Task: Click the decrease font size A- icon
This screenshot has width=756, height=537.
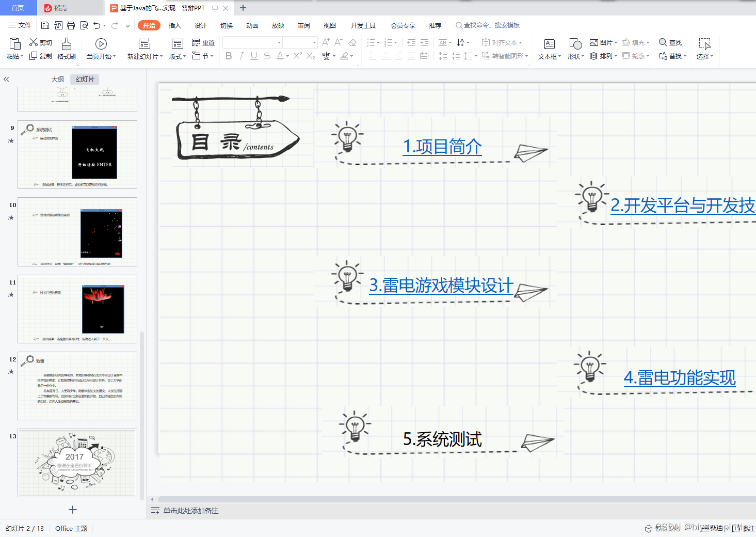Action: click(339, 42)
